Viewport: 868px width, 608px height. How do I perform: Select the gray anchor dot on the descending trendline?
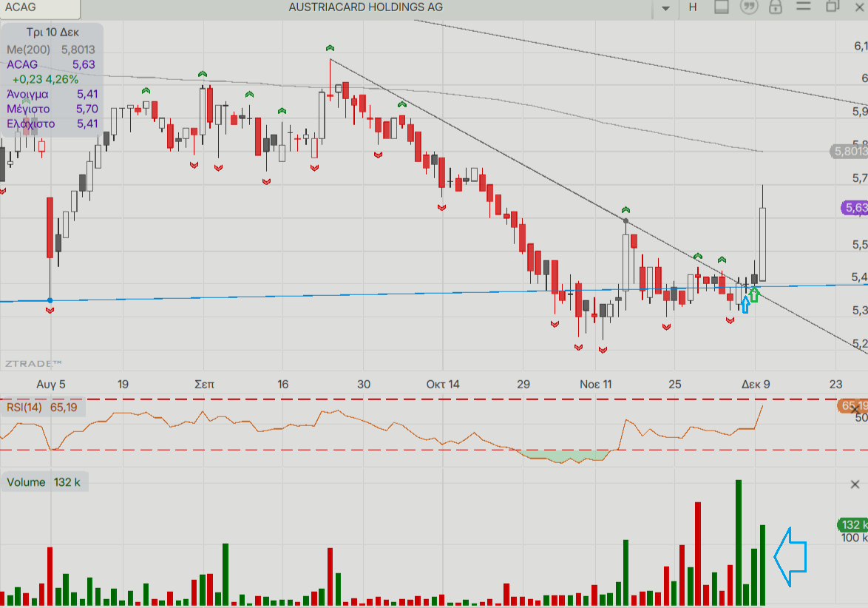626,221
